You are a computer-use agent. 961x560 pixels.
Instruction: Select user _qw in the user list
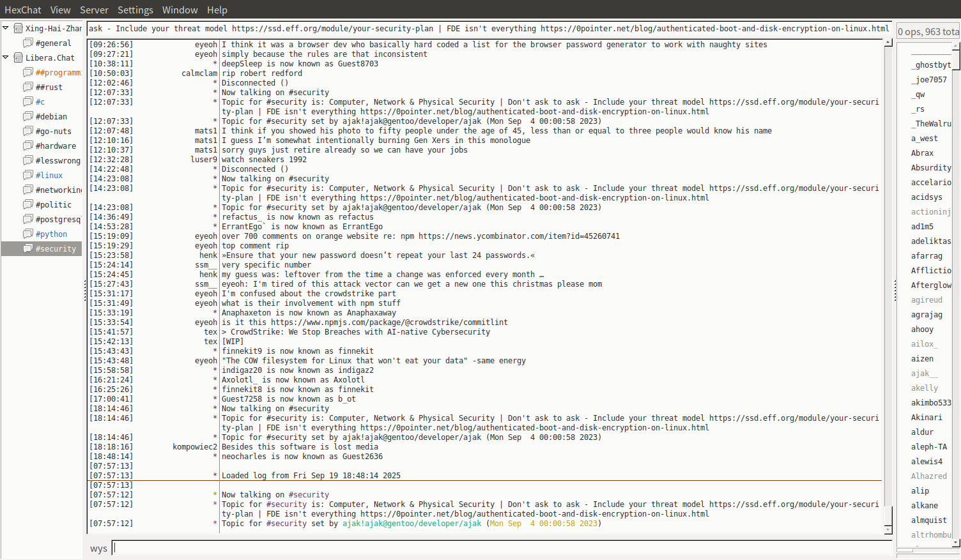pos(918,95)
